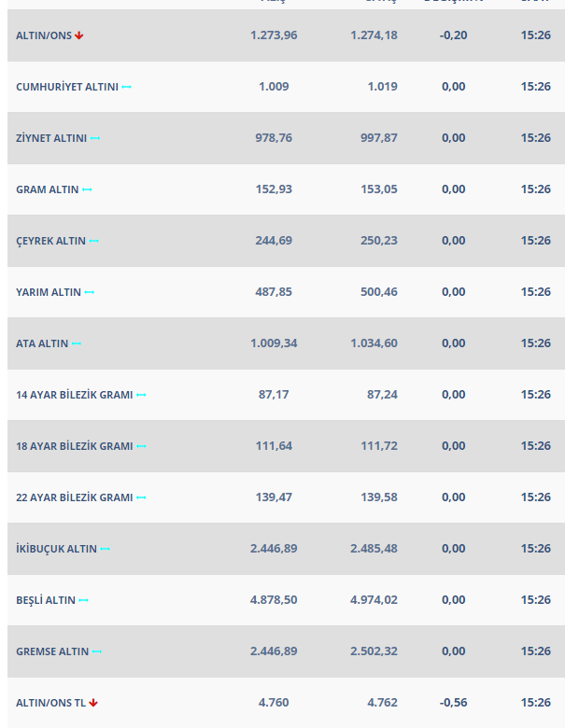Open 14 AYAR BİLEZİK GRAMI link

[x=75, y=395]
